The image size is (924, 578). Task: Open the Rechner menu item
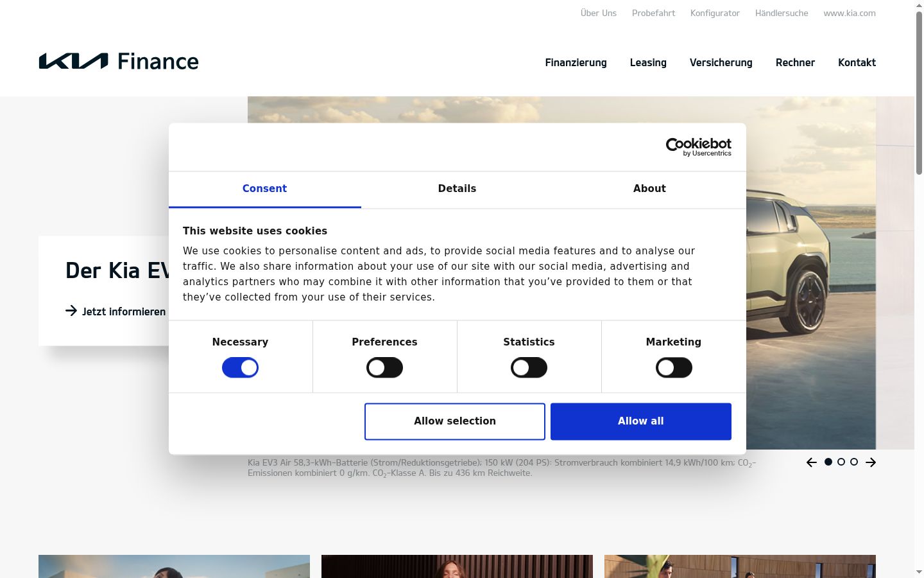tap(795, 62)
